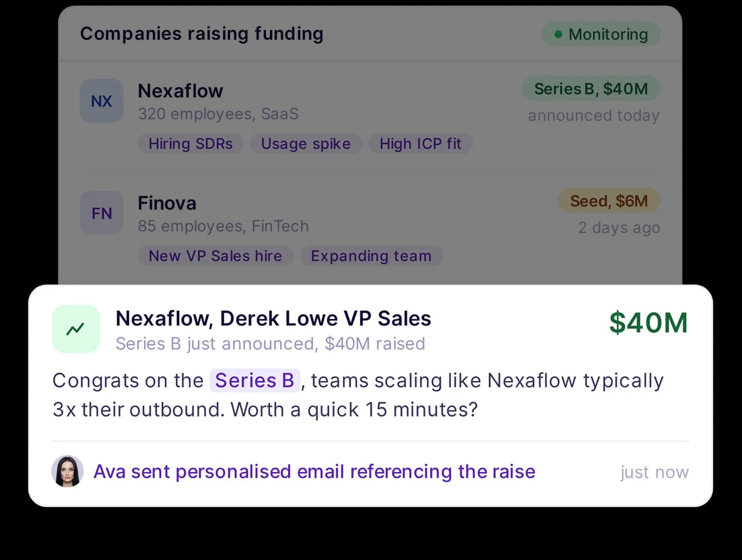Expand the Nexaflow 'Series B, $40M' badge

(591, 89)
